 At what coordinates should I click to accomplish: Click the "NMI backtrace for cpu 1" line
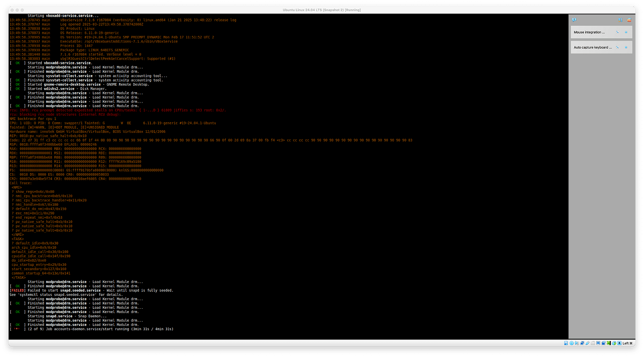(33, 118)
